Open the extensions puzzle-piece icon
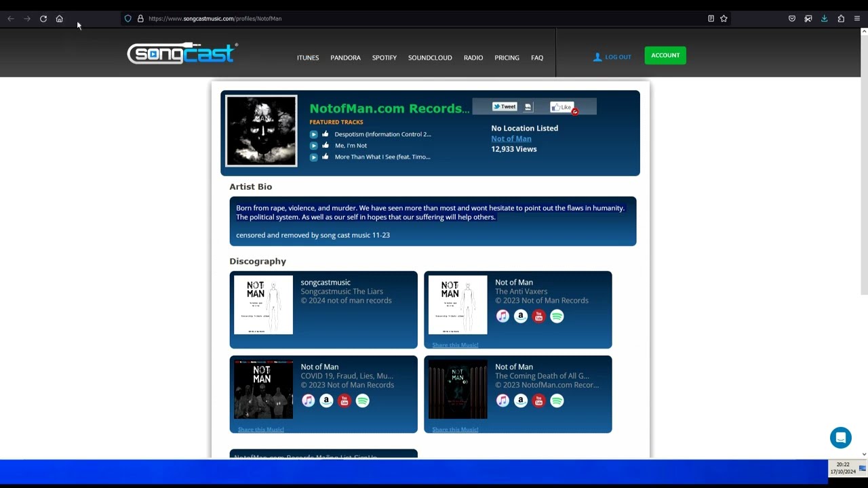The image size is (868, 488). pyautogui.click(x=841, y=18)
